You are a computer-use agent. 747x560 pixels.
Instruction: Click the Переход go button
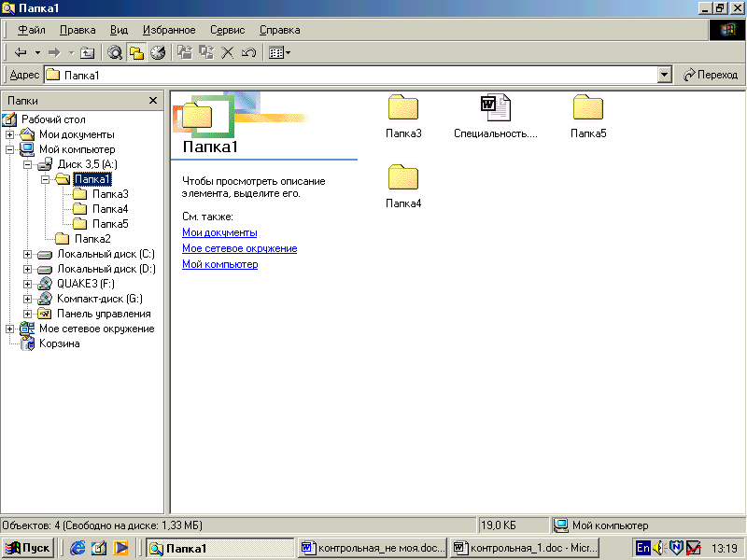tap(711, 75)
